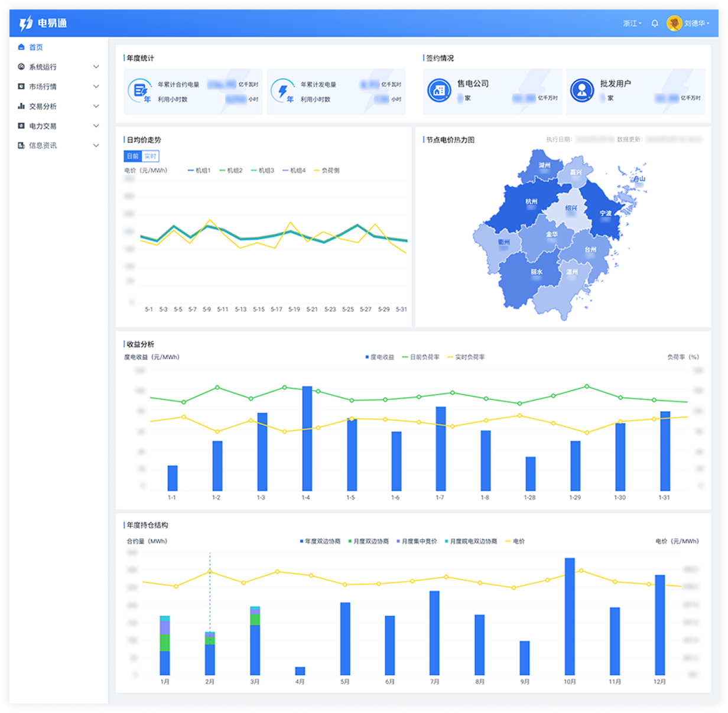Image resolution: width=728 pixels, height=713 pixels.
Task: Click the 年累计合约电量 document icon
Action: pyautogui.click(x=139, y=90)
